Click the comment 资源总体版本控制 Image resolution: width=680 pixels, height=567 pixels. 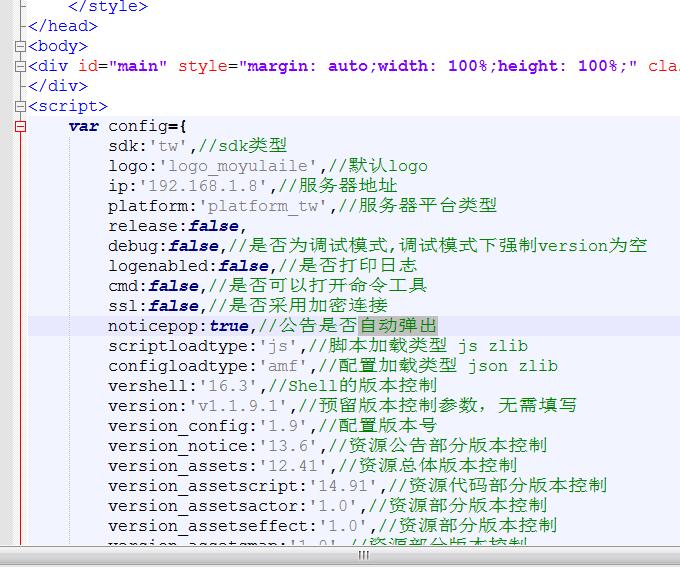tap(438, 465)
